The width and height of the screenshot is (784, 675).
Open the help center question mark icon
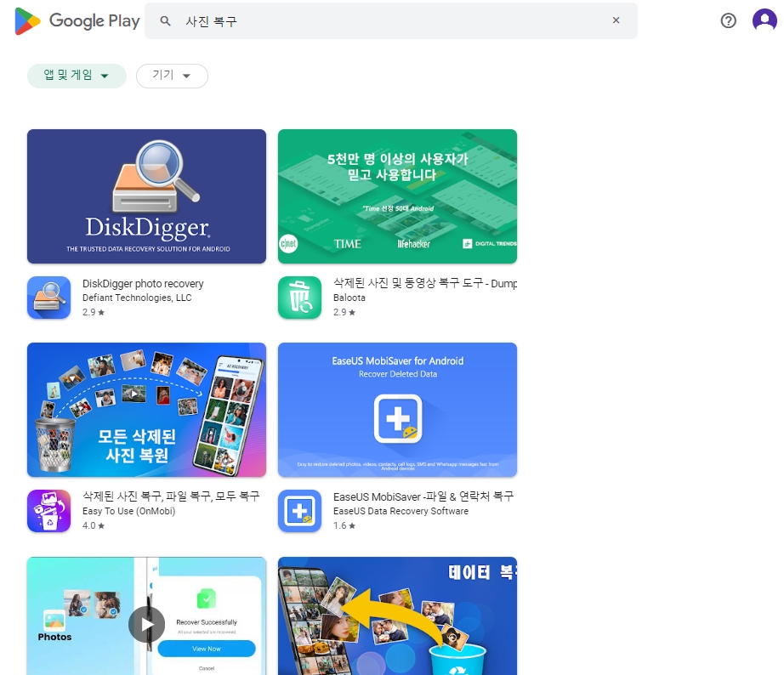tap(728, 20)
